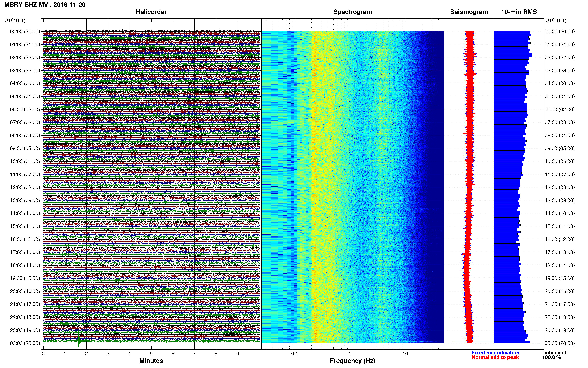Screen dimensions: 588x368
Task: Click frequency tick label '0.1'
Action: 295,354
